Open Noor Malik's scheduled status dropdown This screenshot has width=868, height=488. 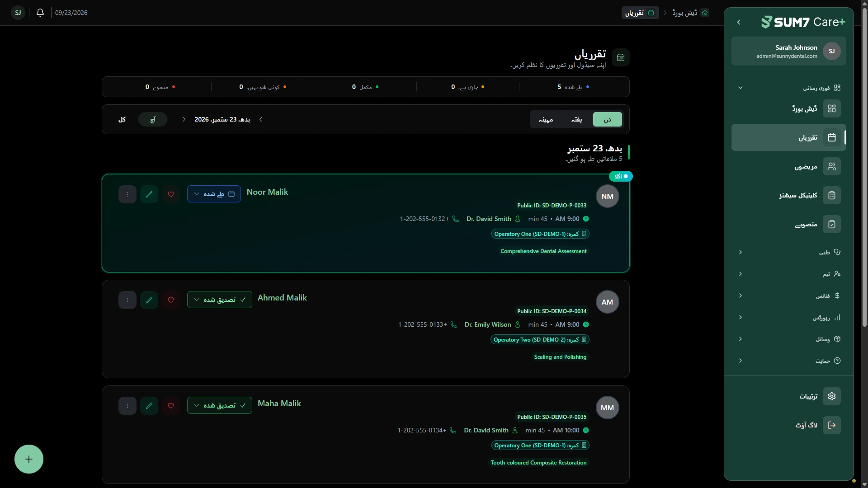(x=214, y=194)
